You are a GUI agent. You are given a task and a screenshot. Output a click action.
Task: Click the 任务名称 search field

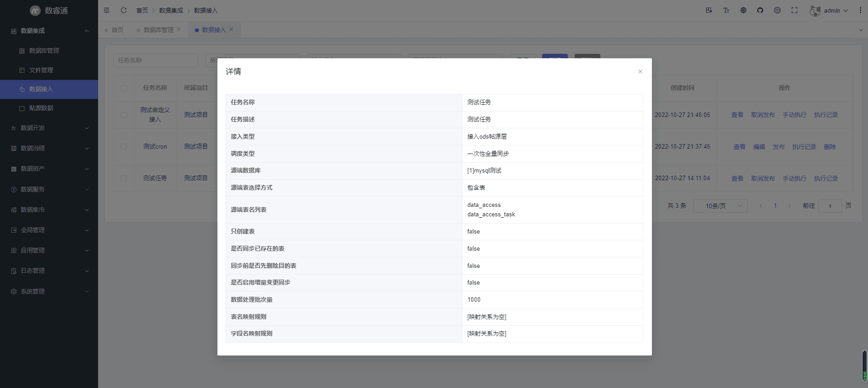click(x=156, y=60)
